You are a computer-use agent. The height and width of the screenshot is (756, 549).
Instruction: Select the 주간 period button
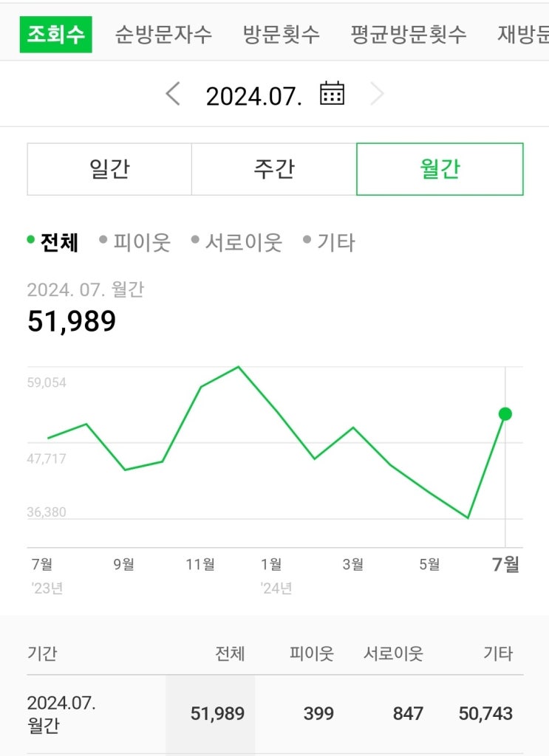[x=274, y=169]
